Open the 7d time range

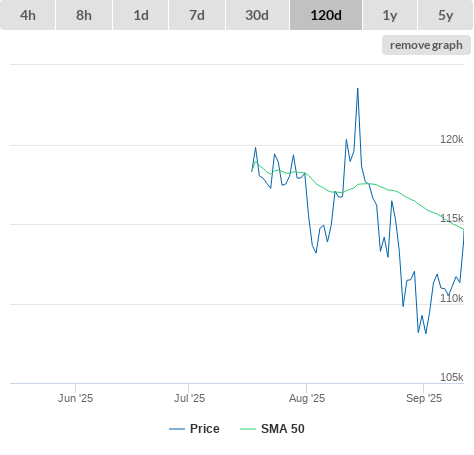tap(197, 15)
